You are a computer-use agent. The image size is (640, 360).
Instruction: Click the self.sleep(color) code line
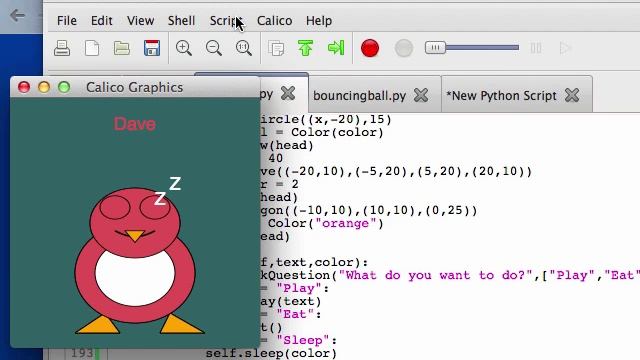coord(271,353)
